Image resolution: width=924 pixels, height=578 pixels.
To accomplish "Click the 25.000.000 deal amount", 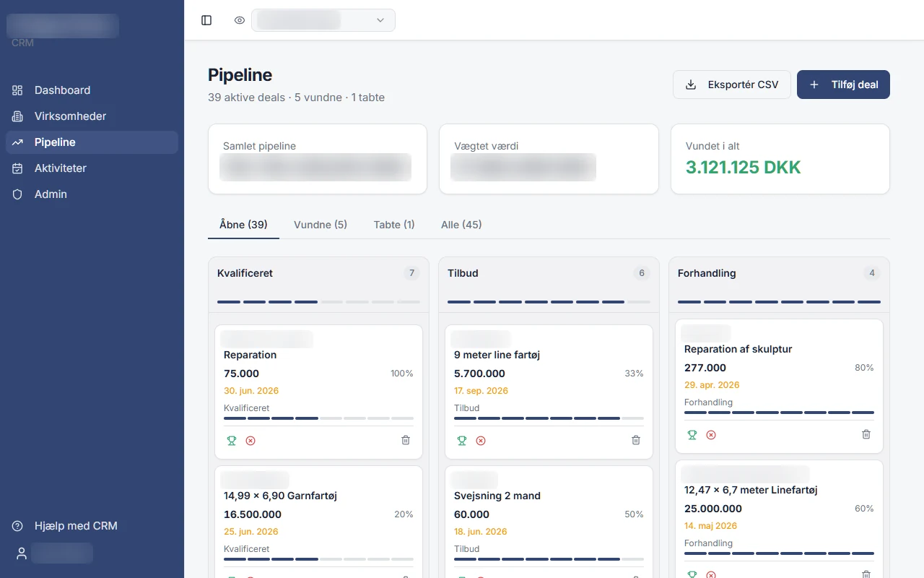I will coord(713,509).
